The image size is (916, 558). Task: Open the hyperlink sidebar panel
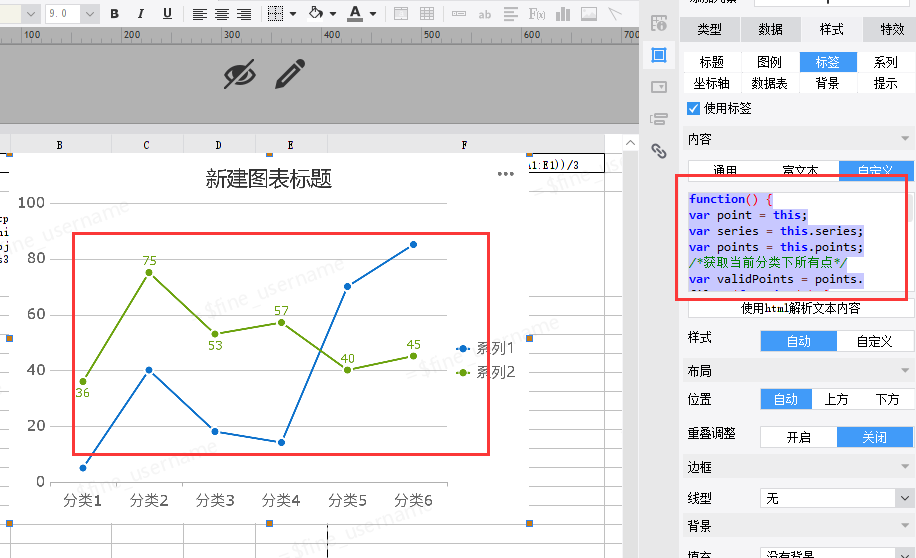[x=659, y=151]
